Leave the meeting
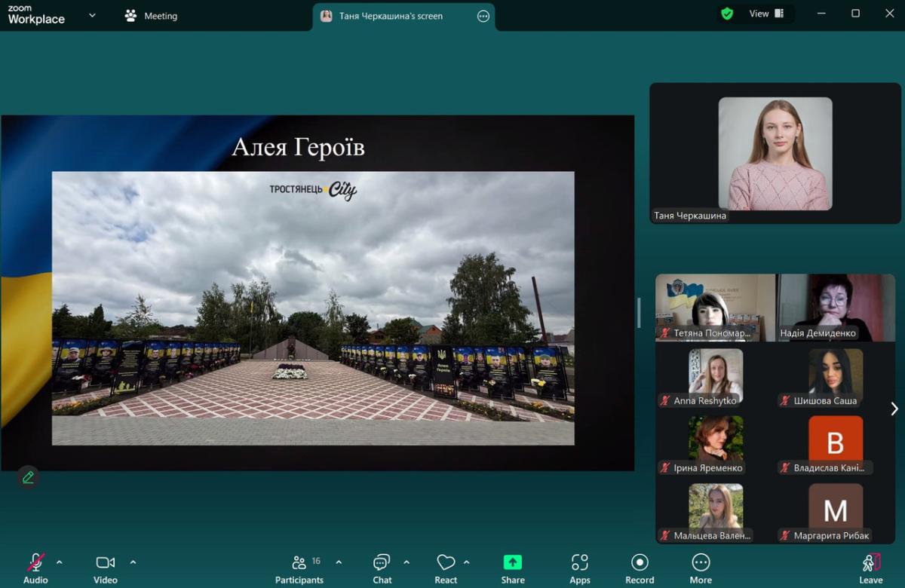Image resolution: width=905 pixels, height=588 pixels. (870, 568)
